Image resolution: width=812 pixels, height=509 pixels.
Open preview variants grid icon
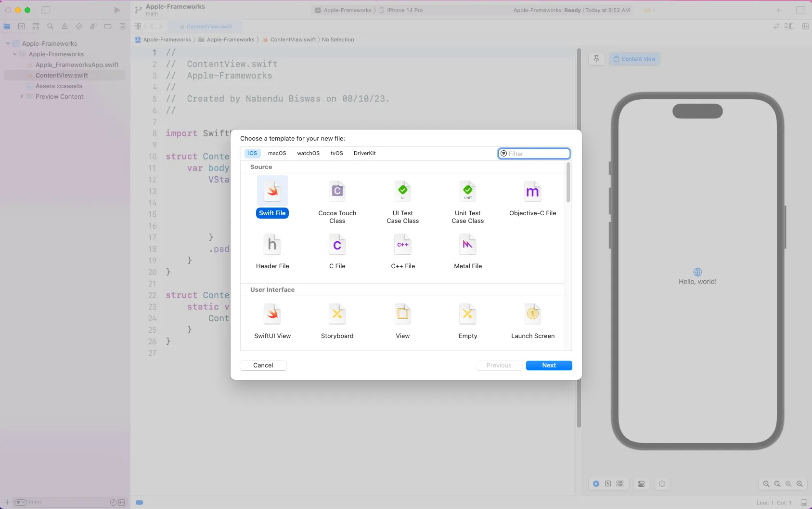620,484
